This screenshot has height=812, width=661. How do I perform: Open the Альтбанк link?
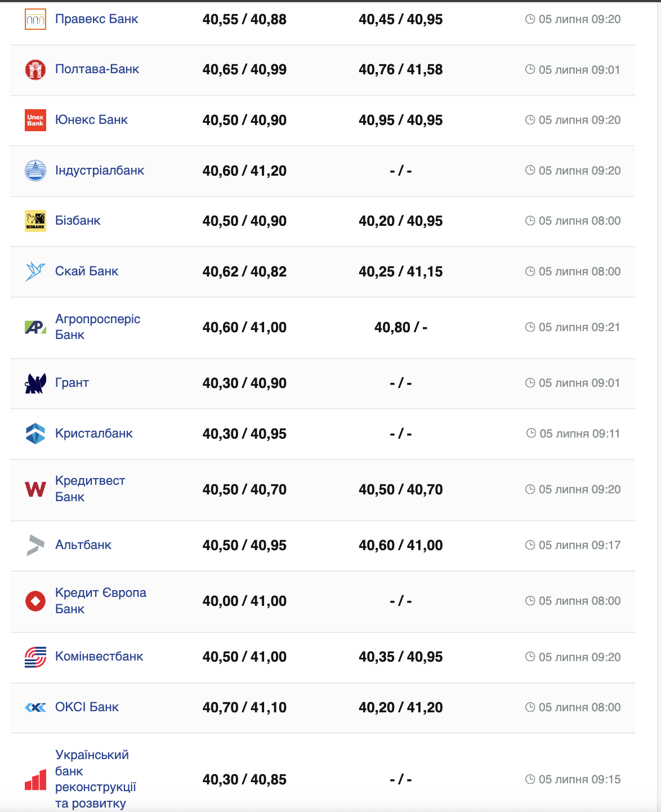tap(83, 545)
